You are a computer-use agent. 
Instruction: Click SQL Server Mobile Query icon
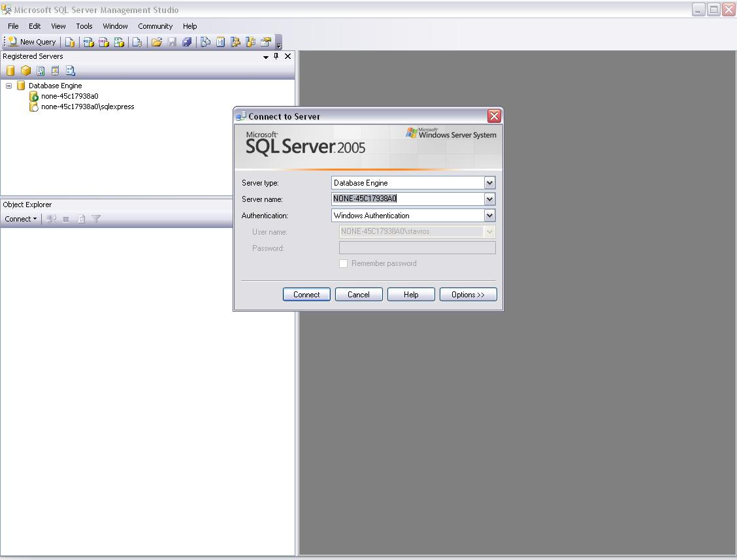pyautogui.click(x=137, y=42)
